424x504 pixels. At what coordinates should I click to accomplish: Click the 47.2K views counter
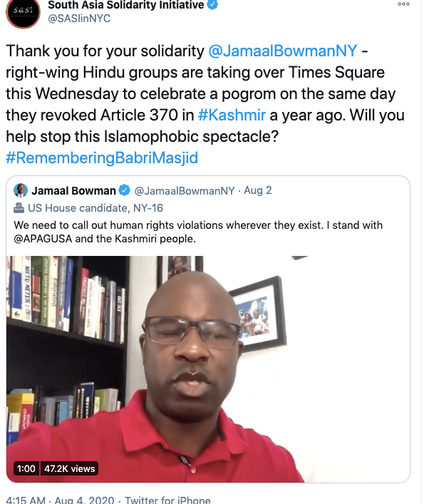(x=69, y=468)
